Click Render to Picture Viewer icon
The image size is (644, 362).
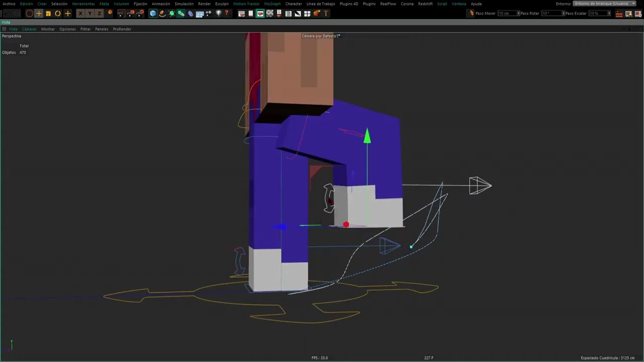tap(130, 14)
